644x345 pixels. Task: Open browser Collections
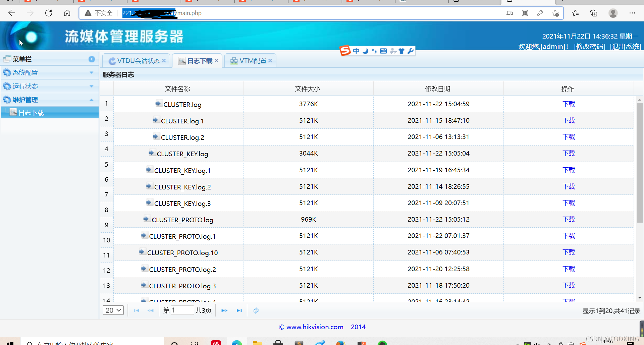point(594,13)
